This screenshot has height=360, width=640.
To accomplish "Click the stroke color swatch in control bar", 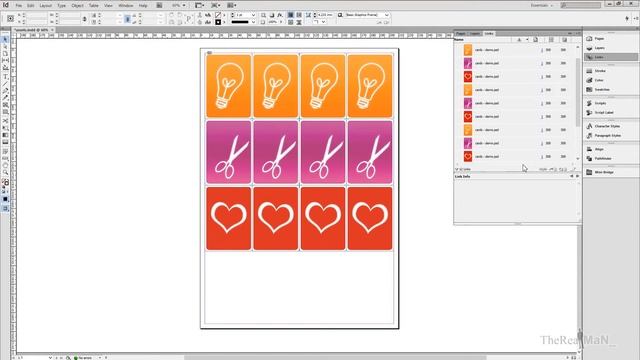I will 218,22.
